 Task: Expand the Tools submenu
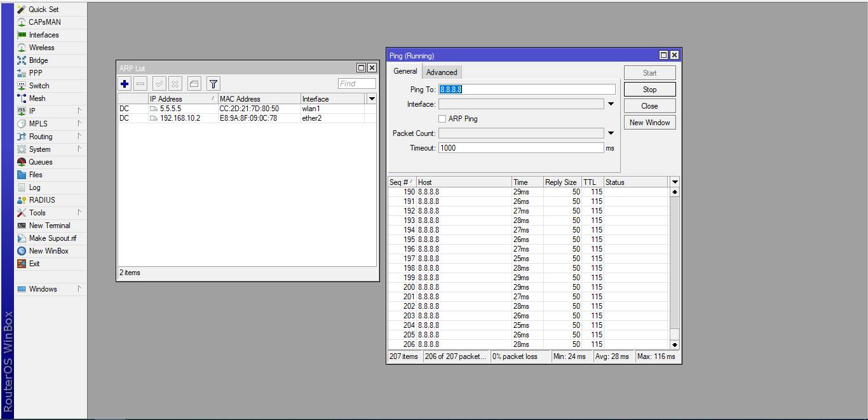pyautogui.click(x=79, y=213)
